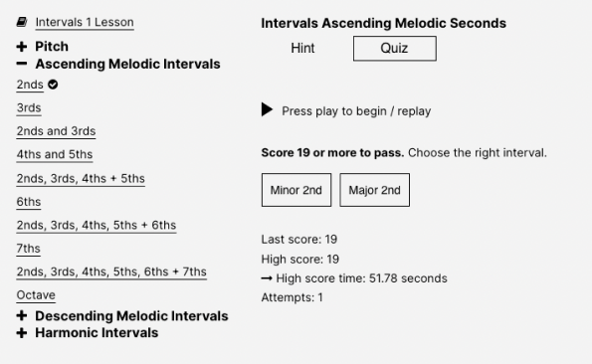Open the 3rds exercise link
This screenshot has width=592, height=364.
tap(29, 107)
